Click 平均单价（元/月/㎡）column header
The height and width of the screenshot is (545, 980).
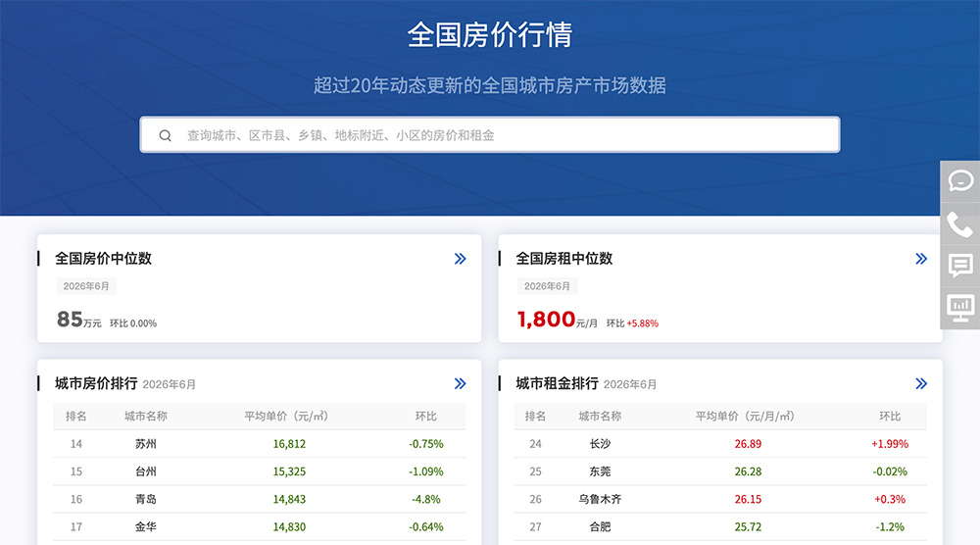pos(745,417)
